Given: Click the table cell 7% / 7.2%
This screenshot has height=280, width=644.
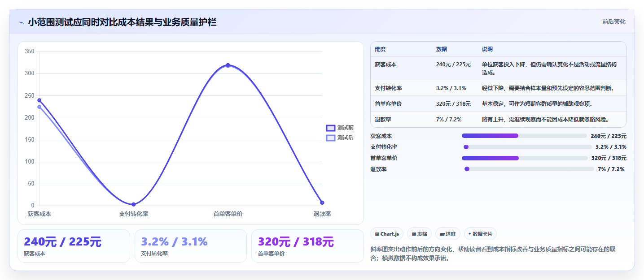Looking at the screenshot, I should click(x=449, y=120).
